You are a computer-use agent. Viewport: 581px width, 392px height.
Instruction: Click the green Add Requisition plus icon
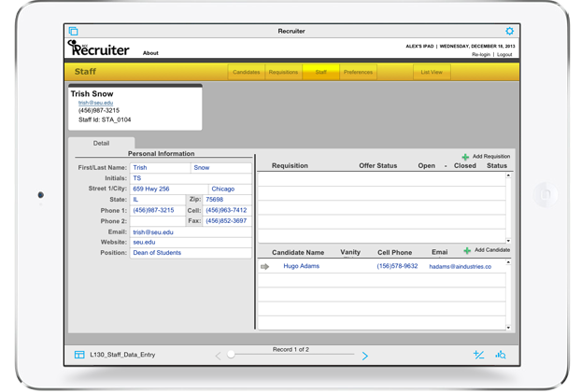point(465,157)
